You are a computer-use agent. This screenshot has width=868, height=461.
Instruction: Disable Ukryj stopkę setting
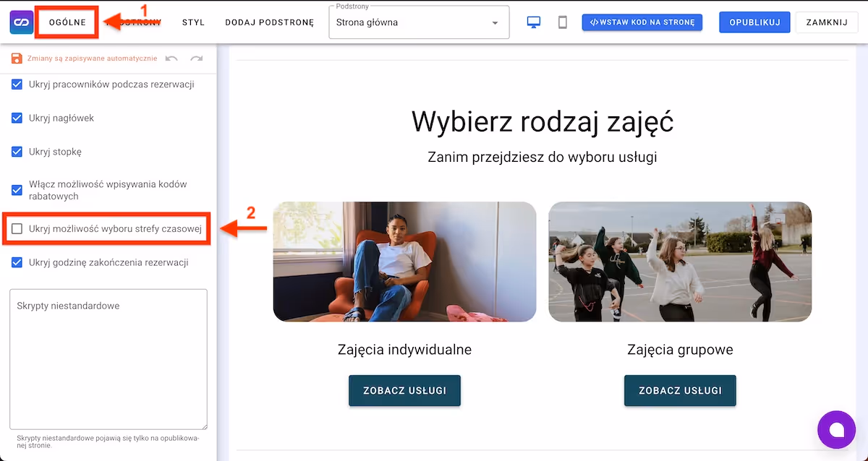(x=16, y=152)
